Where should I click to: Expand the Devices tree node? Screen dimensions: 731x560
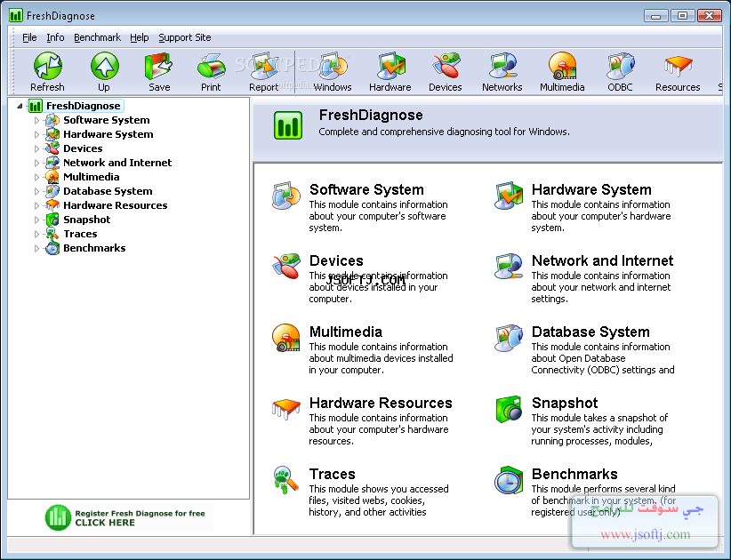[x=36, y=148]
